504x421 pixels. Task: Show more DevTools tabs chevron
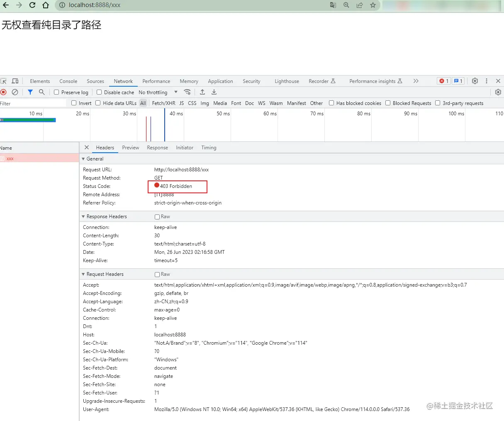[x=416, y=81]
